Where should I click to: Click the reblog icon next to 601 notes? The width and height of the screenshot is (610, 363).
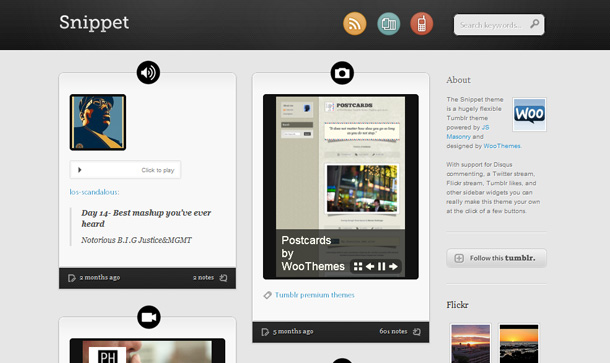pos(417,332)
